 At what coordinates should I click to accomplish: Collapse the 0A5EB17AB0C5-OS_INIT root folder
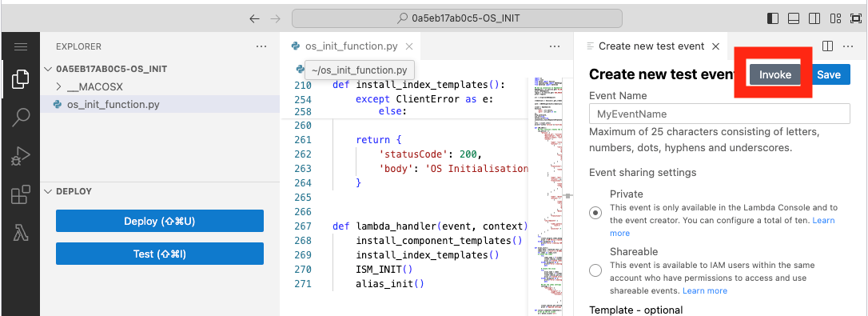(47, 70)
